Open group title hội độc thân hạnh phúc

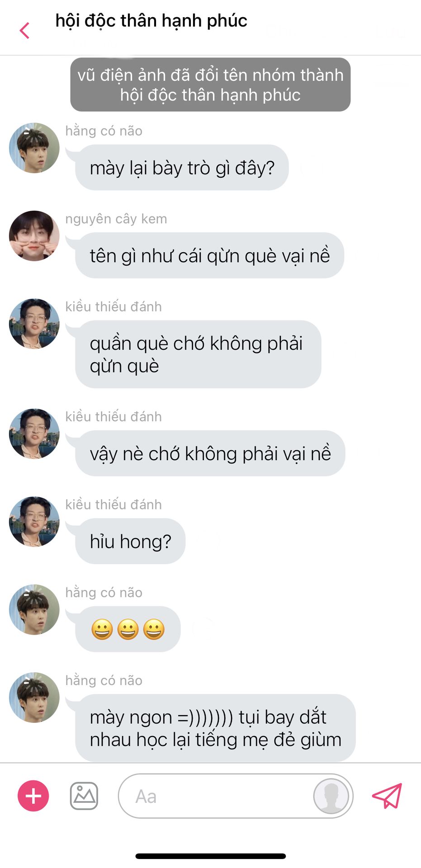pyautogui.click(x=151, y=21)
